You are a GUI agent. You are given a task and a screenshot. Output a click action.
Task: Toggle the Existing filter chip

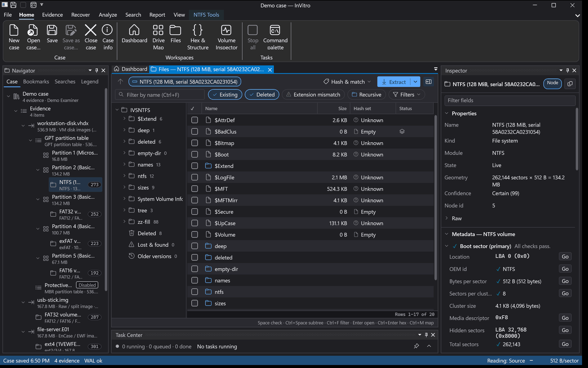pos(225,95)
